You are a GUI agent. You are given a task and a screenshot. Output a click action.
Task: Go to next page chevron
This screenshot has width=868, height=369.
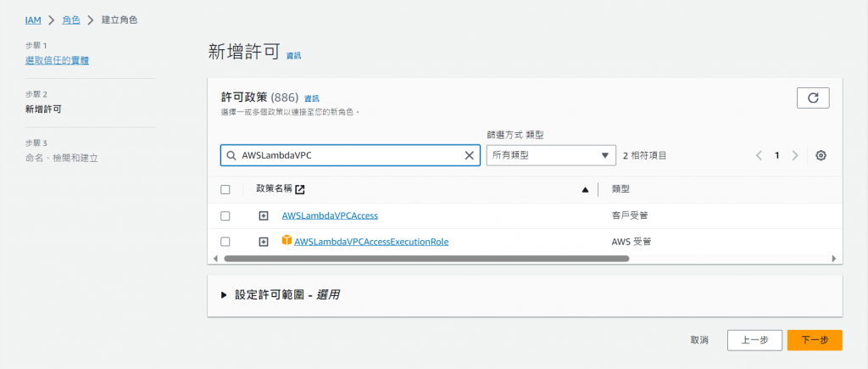point(795,156)
